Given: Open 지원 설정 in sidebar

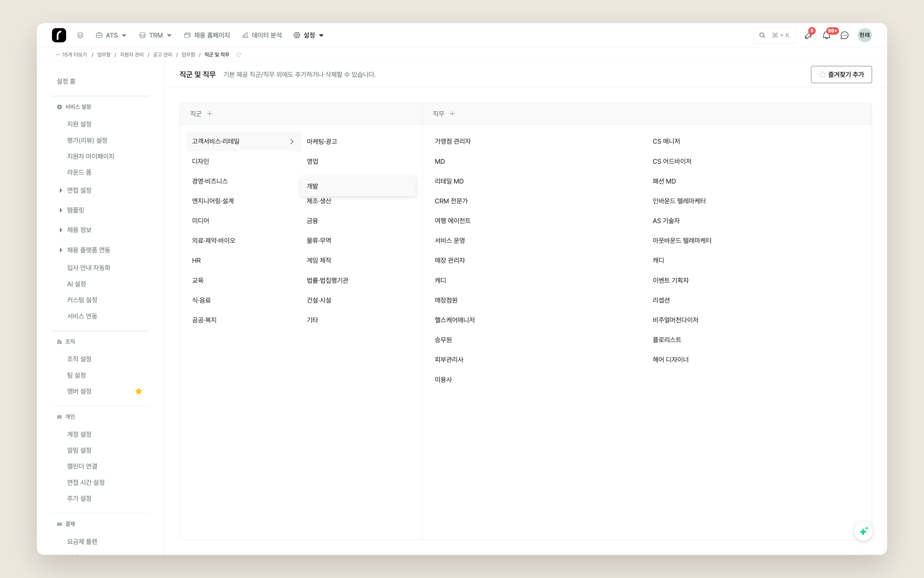Looking at the screenshot, I should coord(80,124).
